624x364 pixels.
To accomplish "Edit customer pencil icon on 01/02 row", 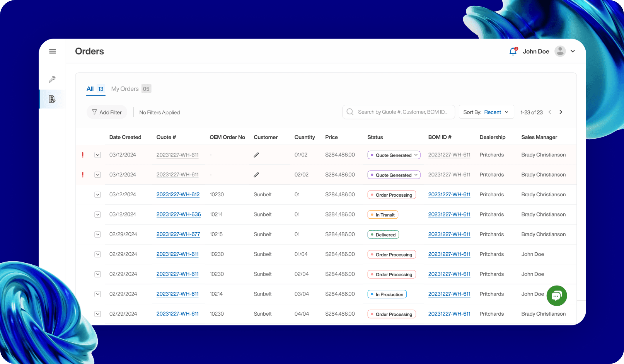I will click(256, 155).
